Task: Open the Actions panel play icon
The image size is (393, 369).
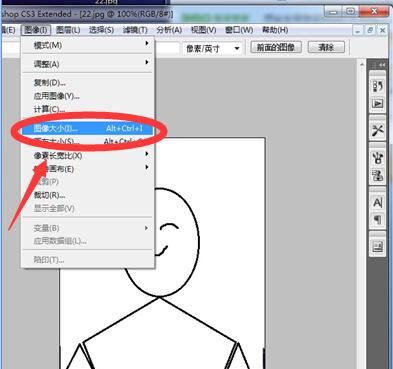Action: [378, 104]
